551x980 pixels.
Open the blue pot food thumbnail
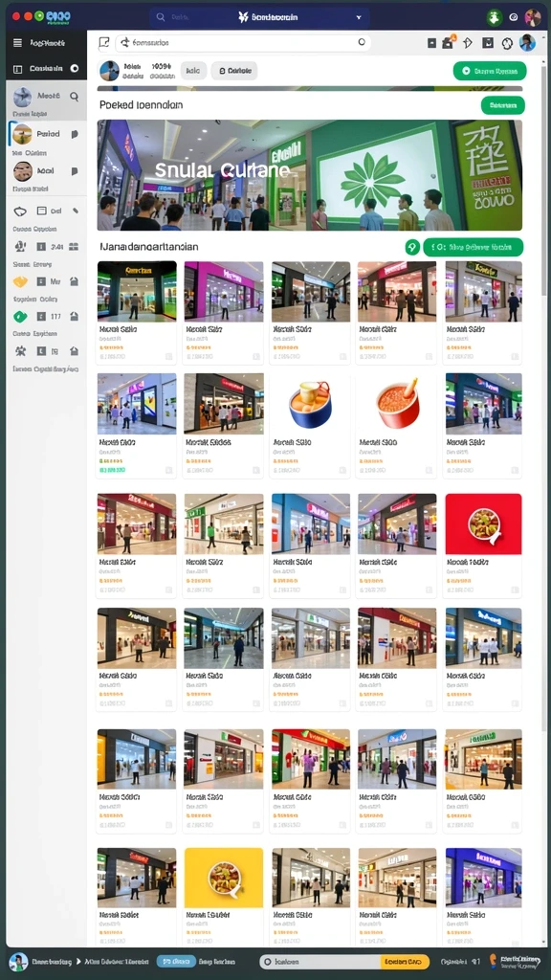point(311,405)
